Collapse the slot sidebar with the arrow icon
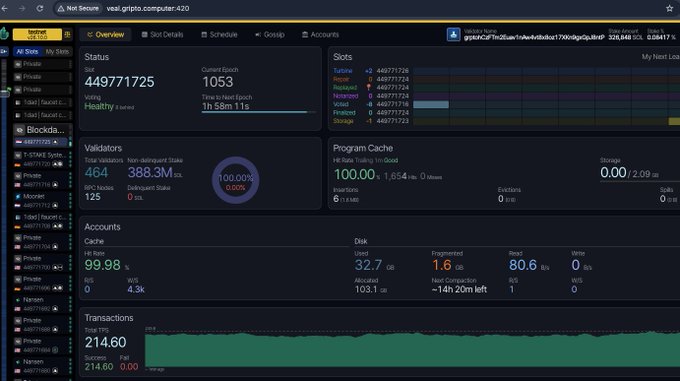The height and width of the screenshot is (381, 680). click(4, 52)
